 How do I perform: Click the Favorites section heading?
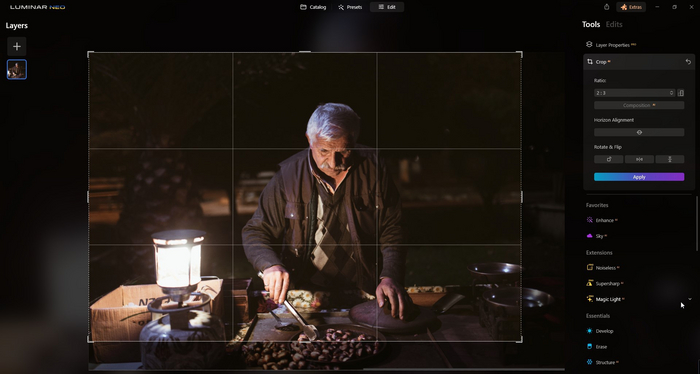597,205
